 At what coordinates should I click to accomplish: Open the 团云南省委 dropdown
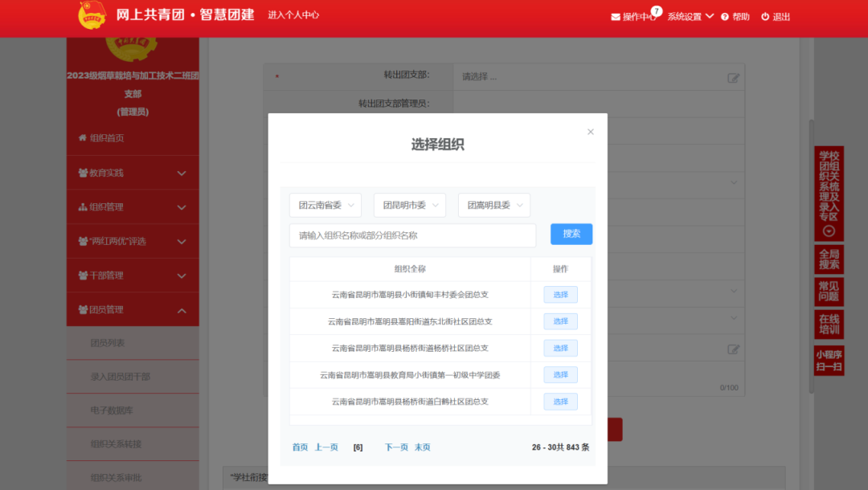(x=325, y=205)
